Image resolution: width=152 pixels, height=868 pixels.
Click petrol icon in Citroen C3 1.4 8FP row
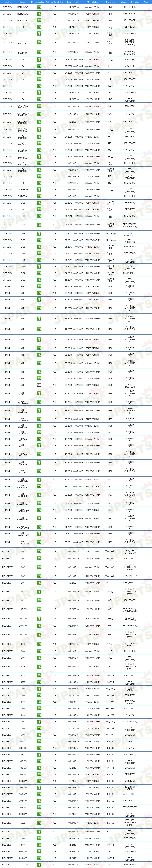click(x=39, y=27)
